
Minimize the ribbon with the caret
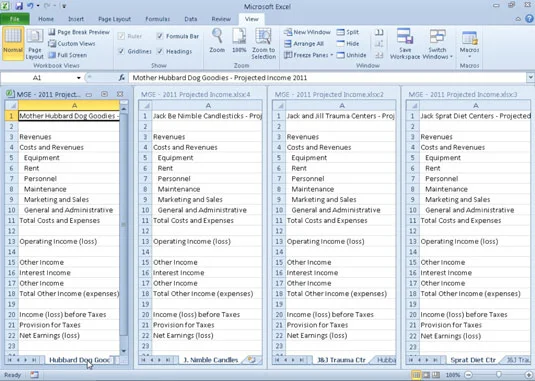[x=518, y=19]
